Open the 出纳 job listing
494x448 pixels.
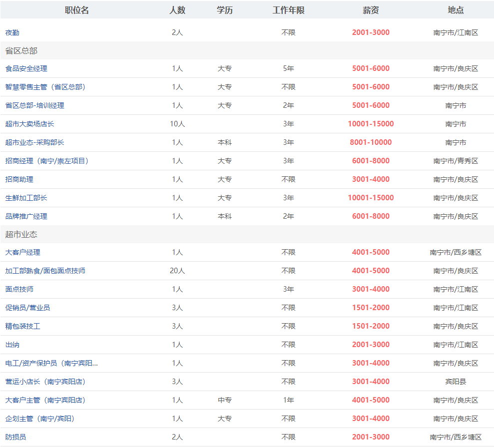pyautogui.click(x=12, y=345)
